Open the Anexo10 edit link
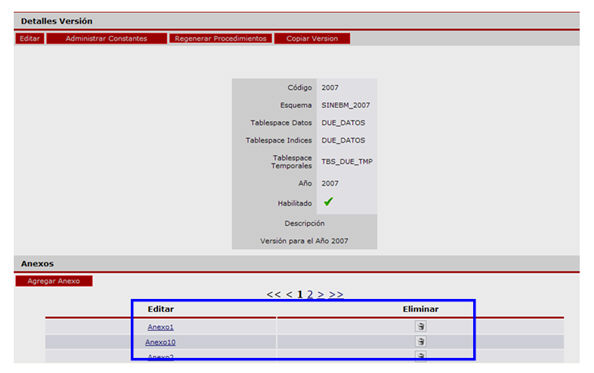 click(161, 342)
